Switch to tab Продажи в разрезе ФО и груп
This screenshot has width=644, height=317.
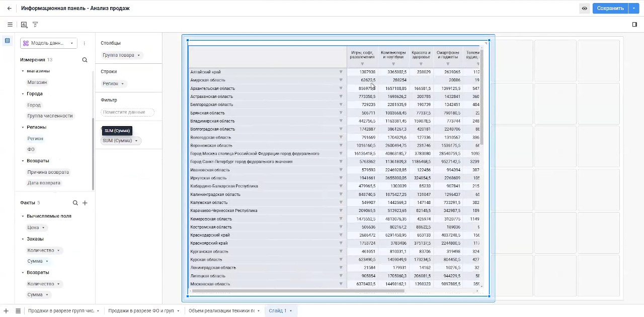[x=141, y=311]
